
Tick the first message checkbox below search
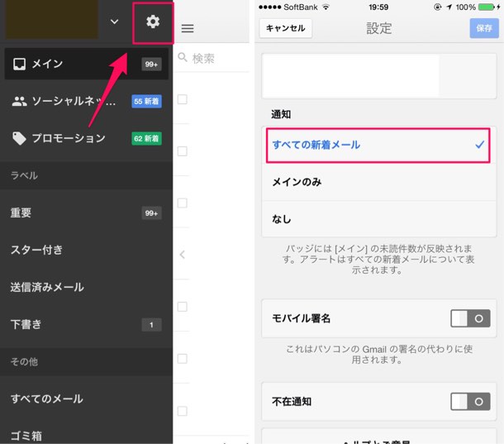183,99
